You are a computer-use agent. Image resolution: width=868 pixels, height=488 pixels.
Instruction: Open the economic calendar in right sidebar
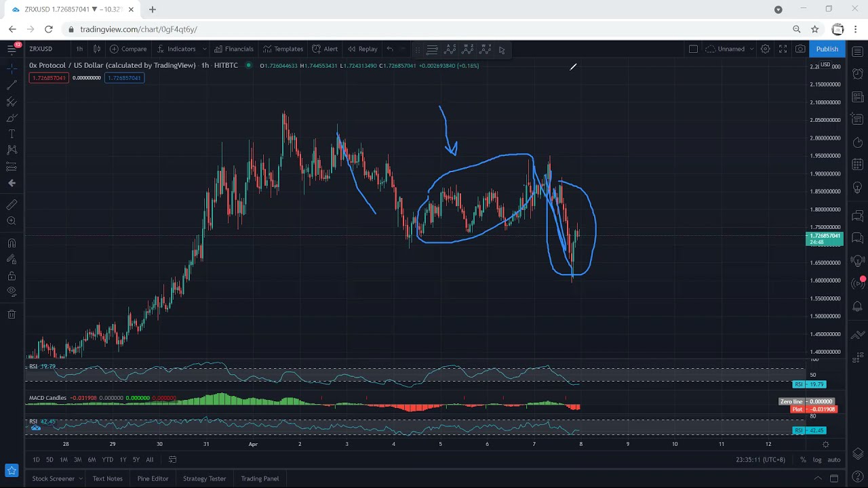click(x=858, y=165)
